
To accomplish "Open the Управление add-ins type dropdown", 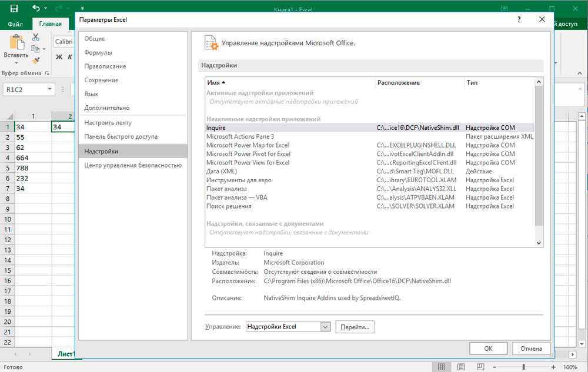I will pos(325,327).
